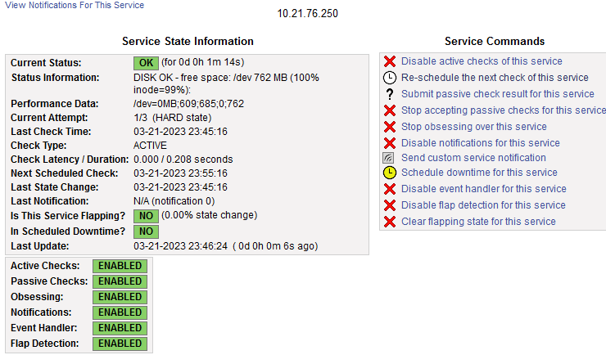
Task: Click red X icon beside Disable active checks
Action: [x=390, y=61]
